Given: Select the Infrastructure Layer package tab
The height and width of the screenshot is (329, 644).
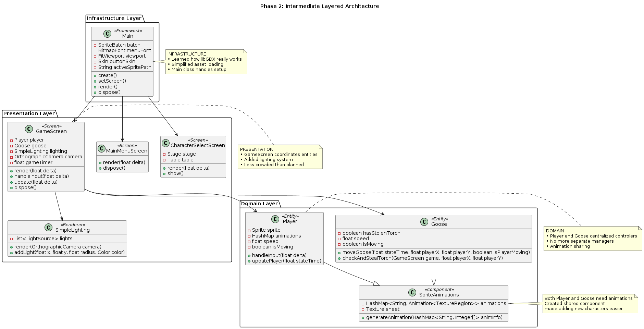Looking at the screenshot, I should (x=114, y=19).
